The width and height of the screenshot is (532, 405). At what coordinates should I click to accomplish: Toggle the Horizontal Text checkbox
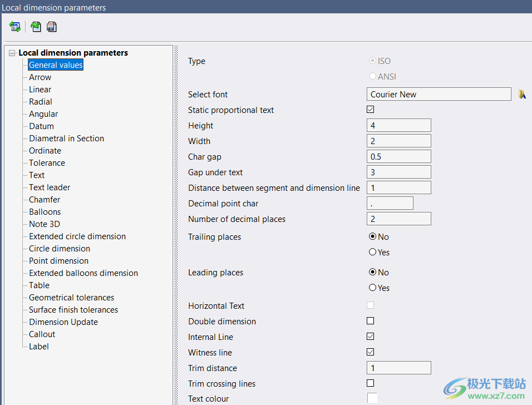coord(370,305)
